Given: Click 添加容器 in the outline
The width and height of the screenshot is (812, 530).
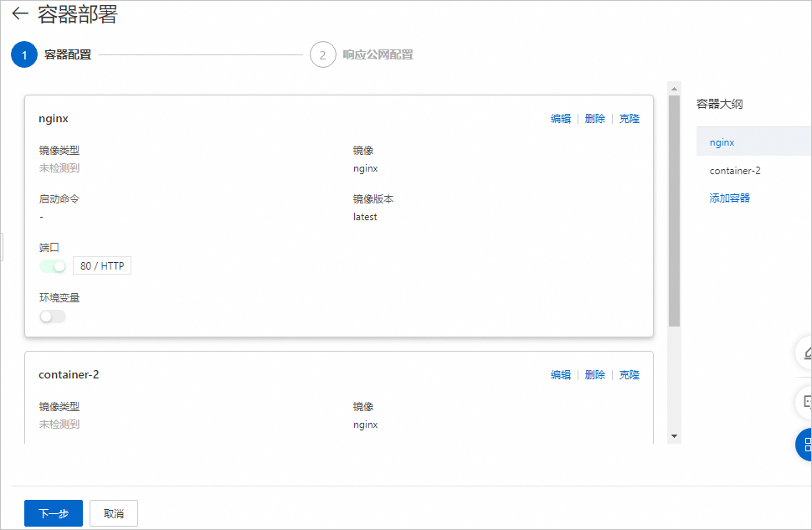Looking at the screenshot, I should [x=730, y=198].
